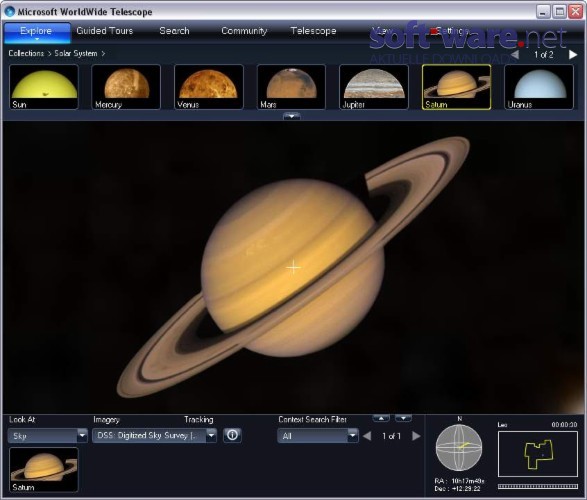Click the imagery information icon
Image resolution: width=587 pixels, height=500 pixels.
232,435
